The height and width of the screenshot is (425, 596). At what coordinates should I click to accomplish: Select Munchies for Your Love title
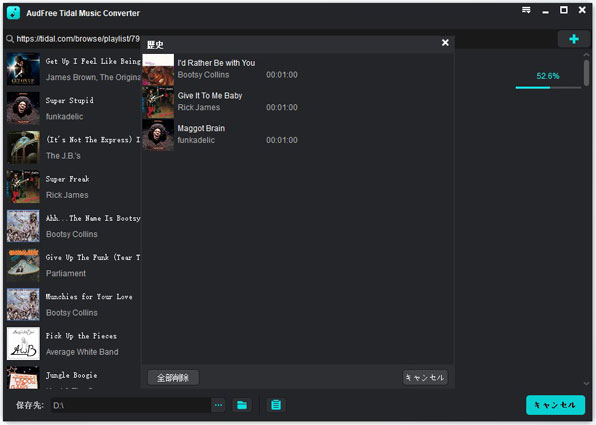click(89, 297)
